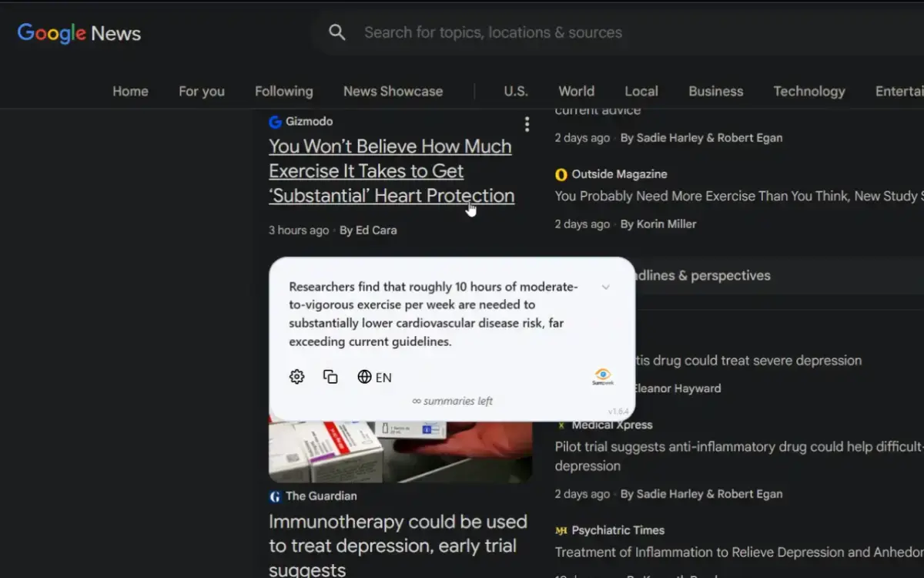Open the Following tab

(284, 91)
